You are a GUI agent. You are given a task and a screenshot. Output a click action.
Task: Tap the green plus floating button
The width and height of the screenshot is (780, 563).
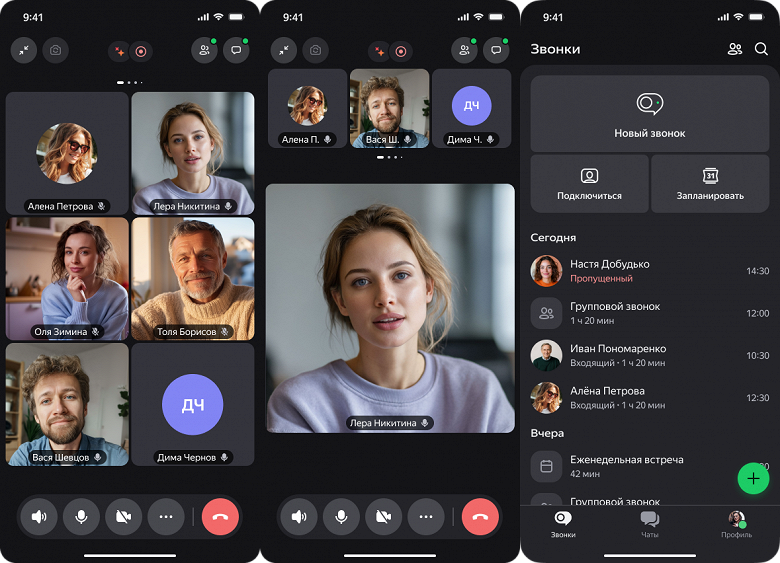point(753,478)
